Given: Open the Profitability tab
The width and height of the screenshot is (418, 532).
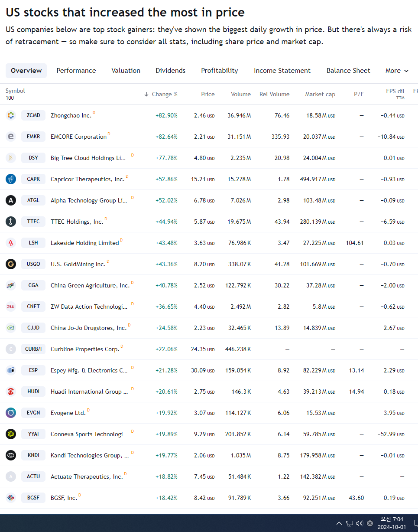Looking at the screenshot, I should coord(220,71).
